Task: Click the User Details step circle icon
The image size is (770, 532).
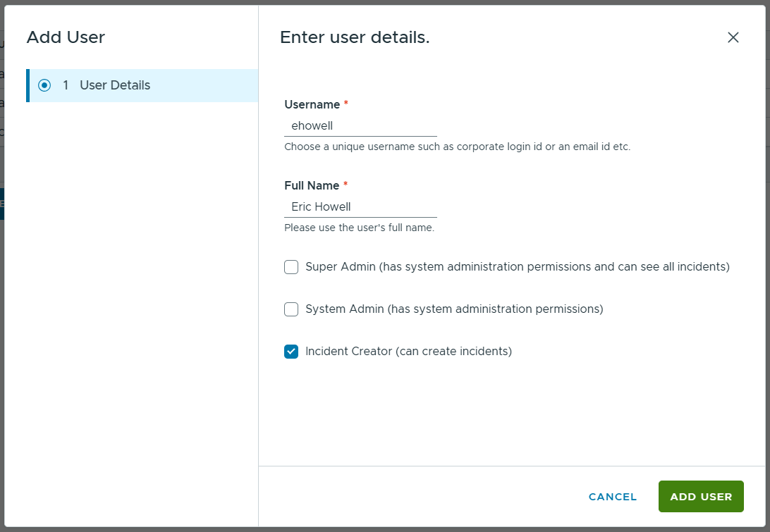Action: pyautogui.click(x=44, y=85)
